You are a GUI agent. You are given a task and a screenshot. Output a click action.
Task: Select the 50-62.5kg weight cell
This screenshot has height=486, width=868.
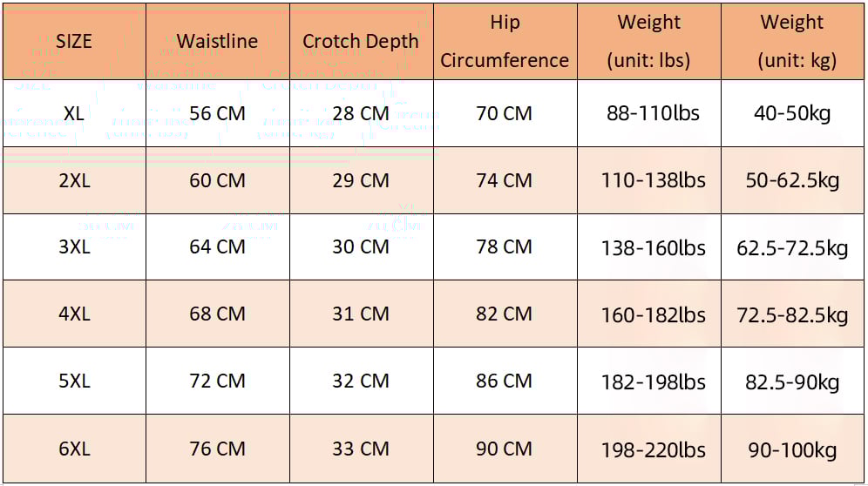(x=792, y=180)
